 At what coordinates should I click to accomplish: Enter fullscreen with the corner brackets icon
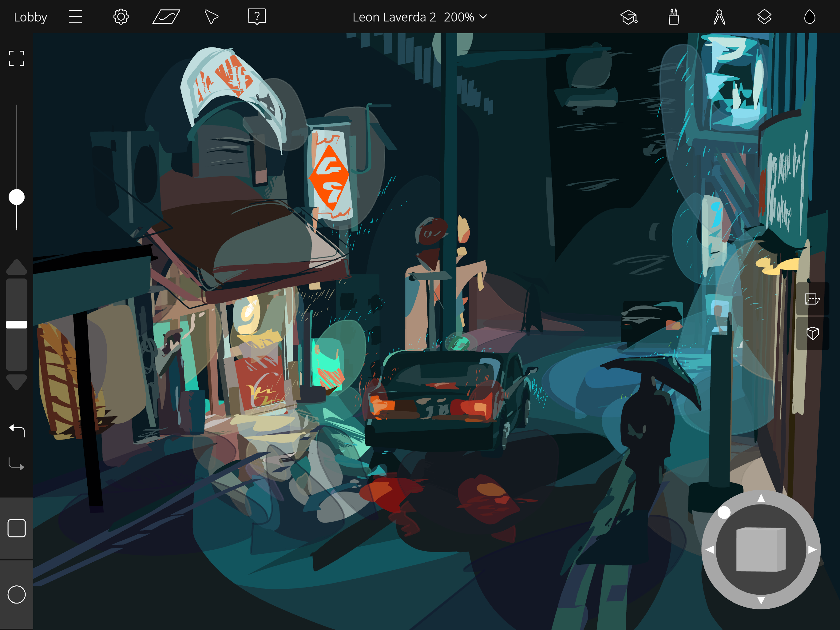tap(17, 58)
